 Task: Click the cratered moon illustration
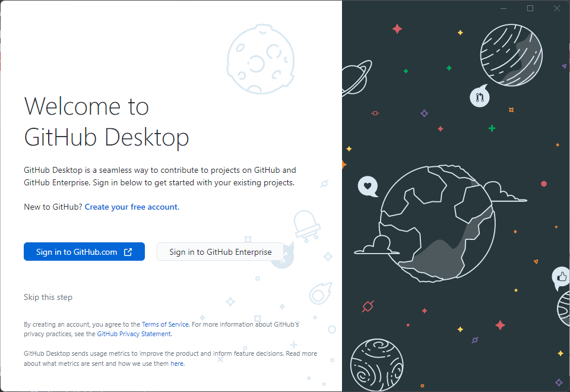[x=260, y=59]
